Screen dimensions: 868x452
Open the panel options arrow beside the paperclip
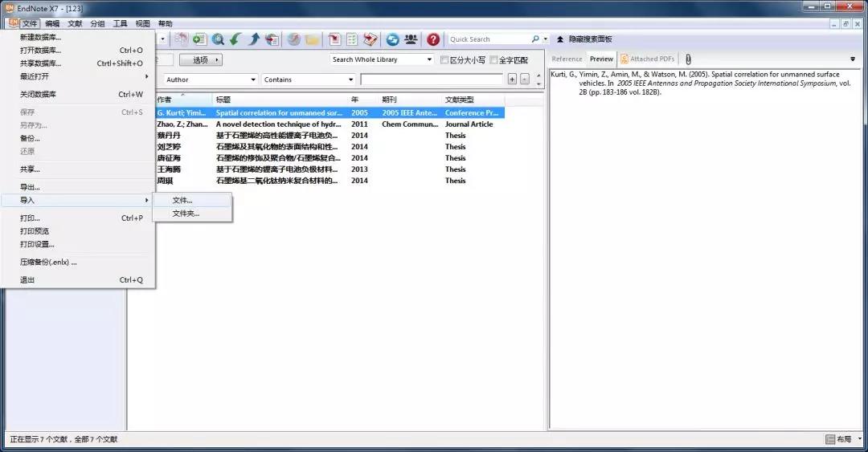(853, 59)
